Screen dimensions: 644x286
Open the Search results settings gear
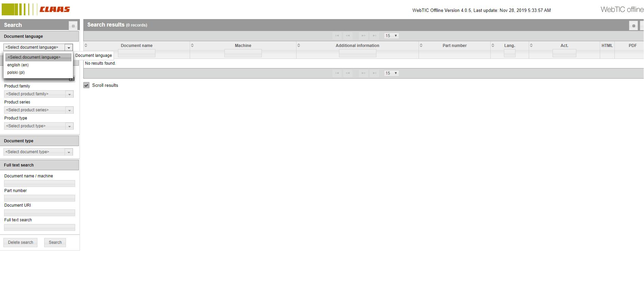coord(633,26)
